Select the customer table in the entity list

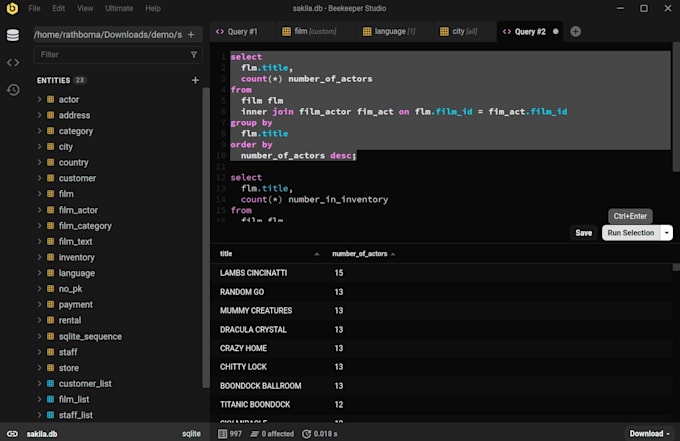[x=77, y=178]
